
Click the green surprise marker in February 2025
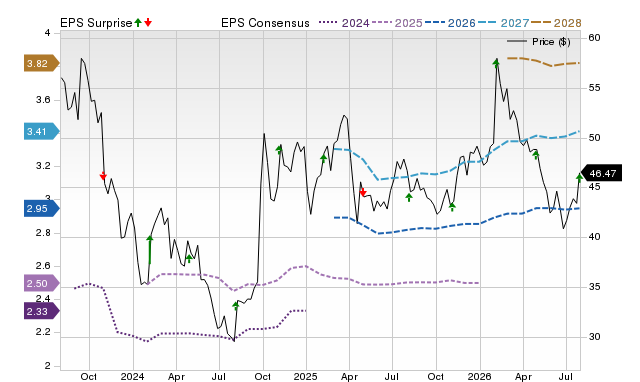[x=324, y=158]
